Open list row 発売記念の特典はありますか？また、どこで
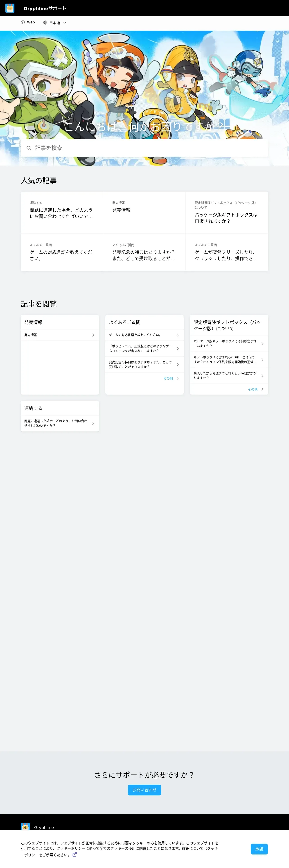 (x=144, y=364)
